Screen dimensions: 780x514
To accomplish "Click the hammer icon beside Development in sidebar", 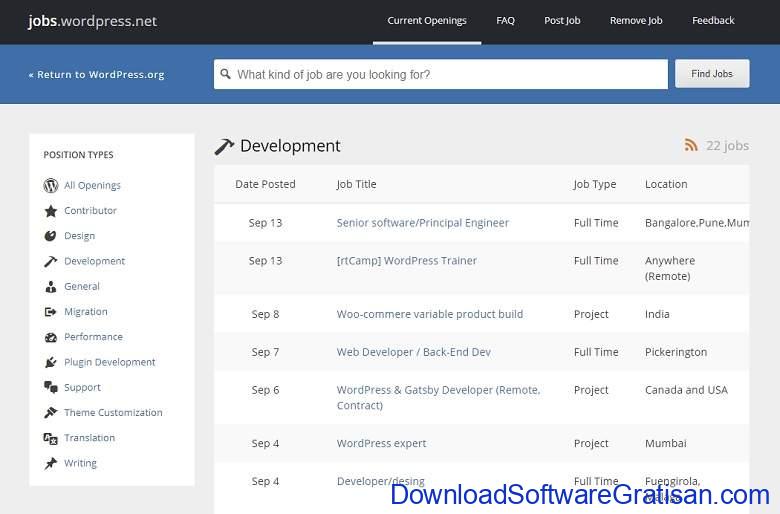I will 50,261.
